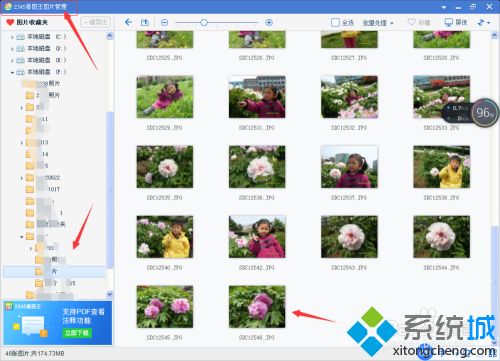The height and width of the screenshot is (361, 500).
Task: Click the heart favorite icon in toolbar
Action: (x=412, y=22)
